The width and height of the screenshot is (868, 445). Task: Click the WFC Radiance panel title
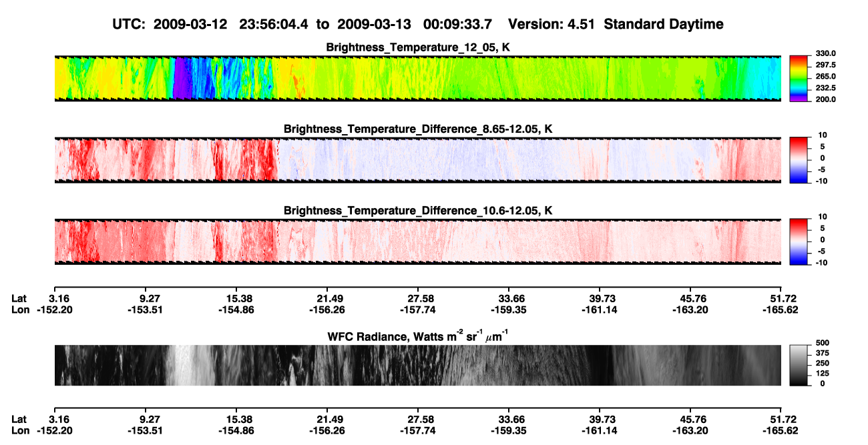click(418, 336)
